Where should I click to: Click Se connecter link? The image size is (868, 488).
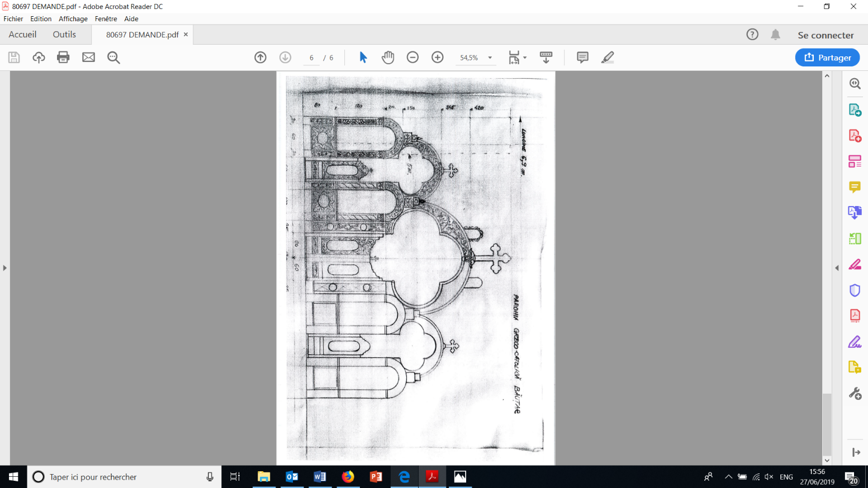(826, 35)
